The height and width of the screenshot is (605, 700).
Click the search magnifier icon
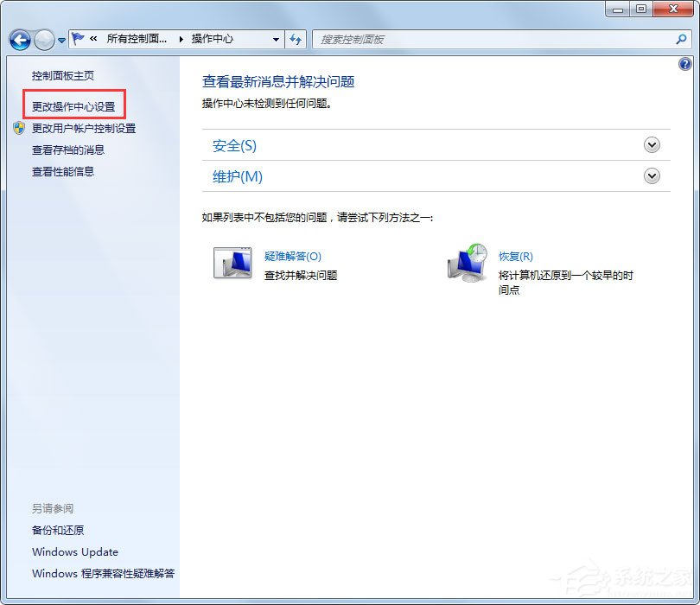pyautogui.click(x=683, y=39)
